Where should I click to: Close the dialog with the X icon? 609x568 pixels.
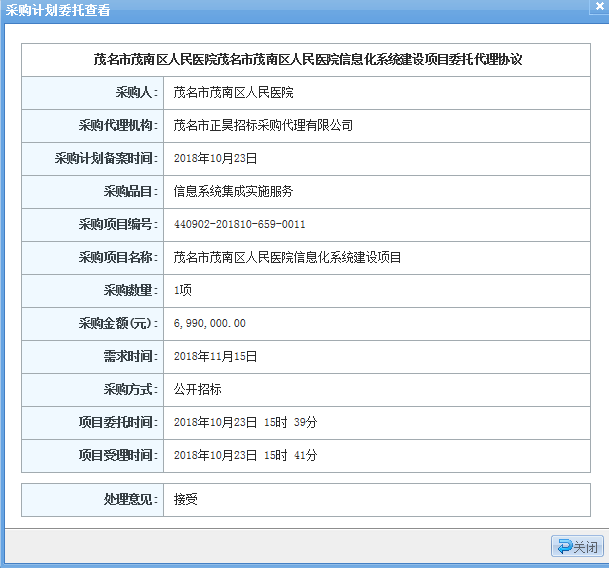(x=600, y=6)
